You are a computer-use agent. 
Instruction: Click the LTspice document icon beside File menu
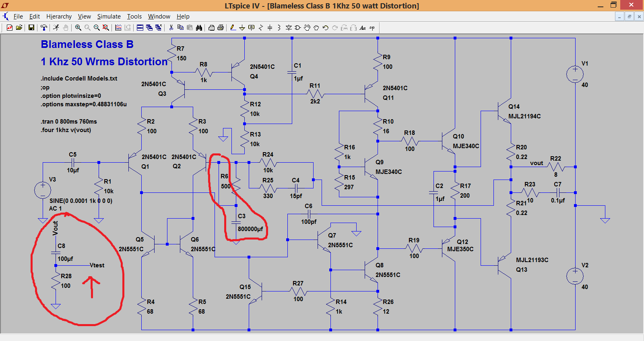[x=6, y=17]
